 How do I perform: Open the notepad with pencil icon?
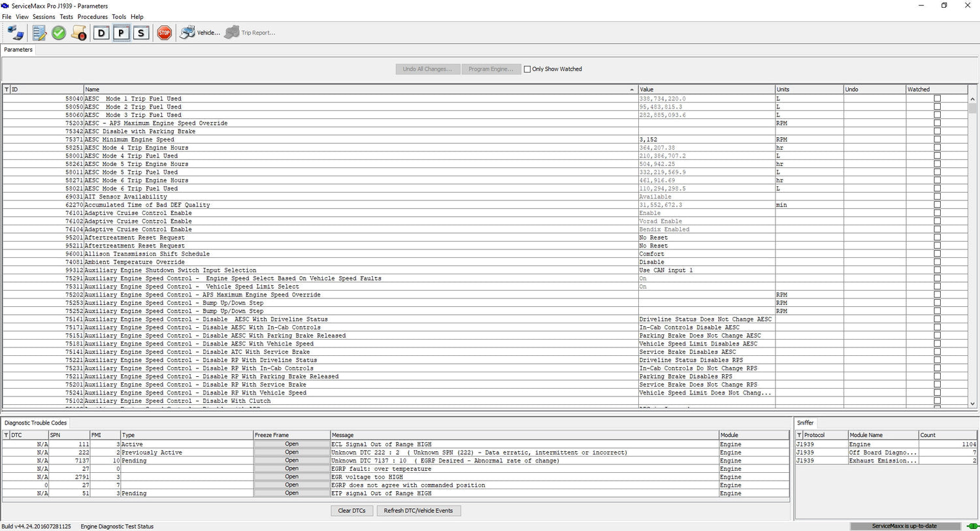[39, 33]
